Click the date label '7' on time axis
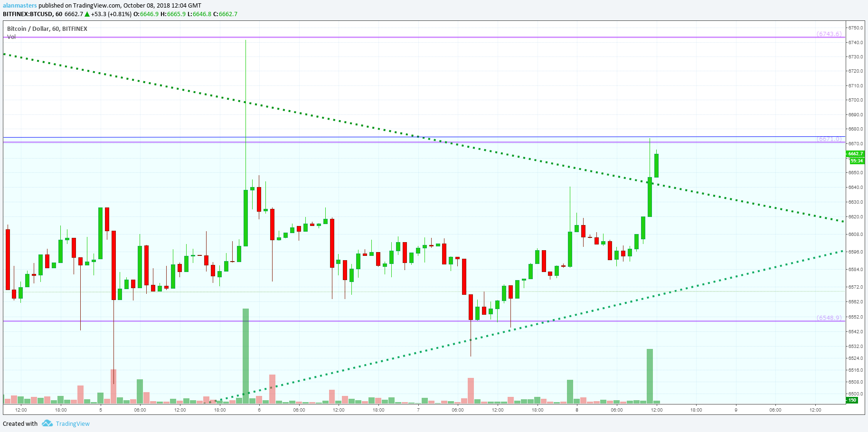This screenshot has width=868, height=432. point(418,410)
